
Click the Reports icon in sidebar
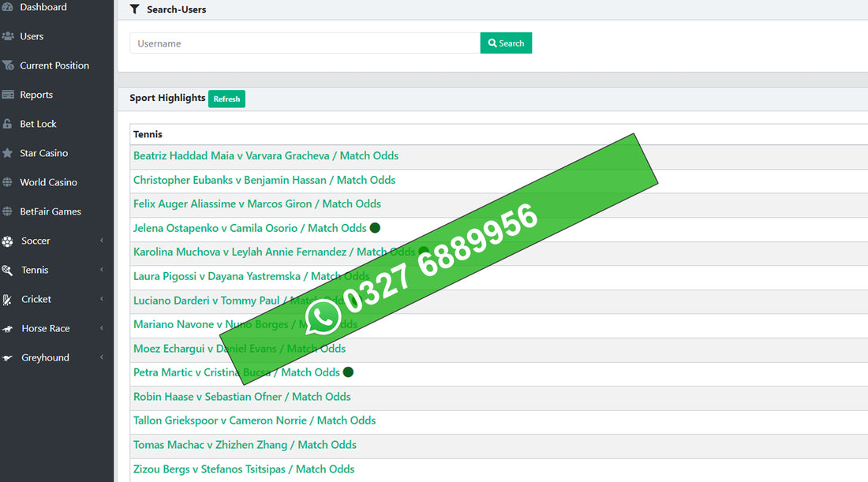[8, 95]
